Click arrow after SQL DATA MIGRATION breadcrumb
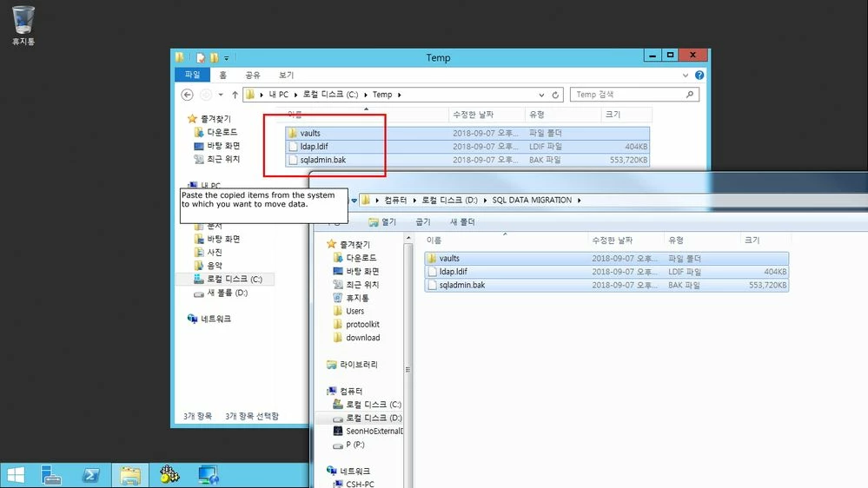Screen dimensions: 868x488 (x=579, y=201)
